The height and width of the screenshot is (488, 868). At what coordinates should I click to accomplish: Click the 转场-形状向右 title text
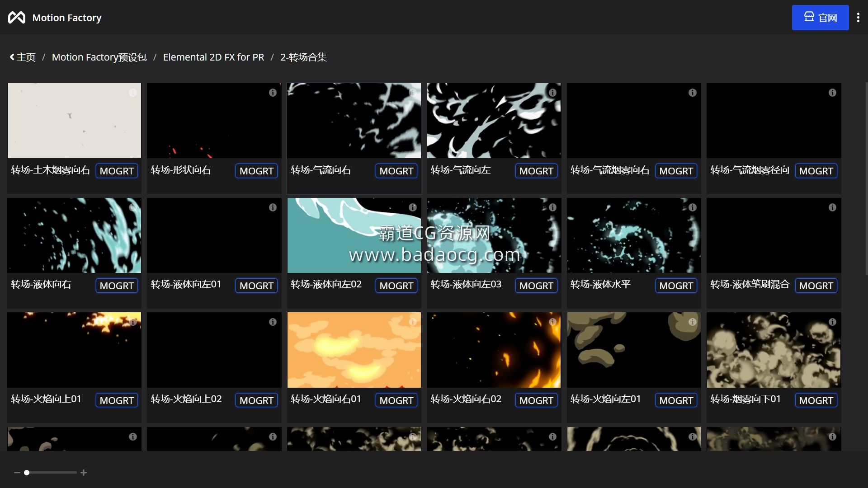(181, 170)
